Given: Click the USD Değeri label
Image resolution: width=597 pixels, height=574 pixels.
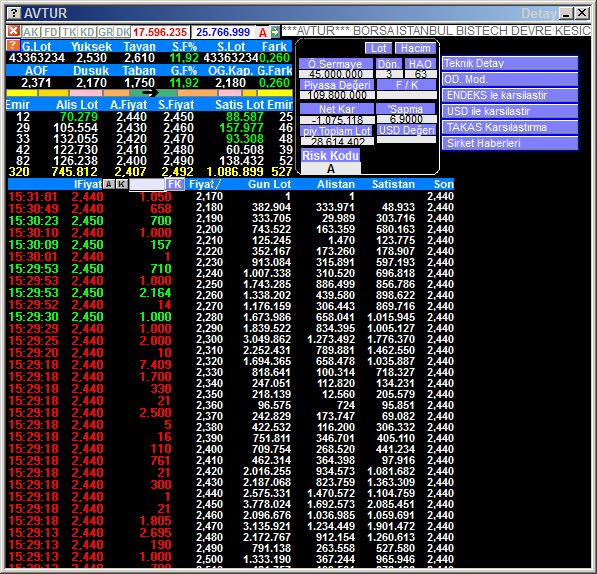Looking at the screenshot, I should coord(406,131).
